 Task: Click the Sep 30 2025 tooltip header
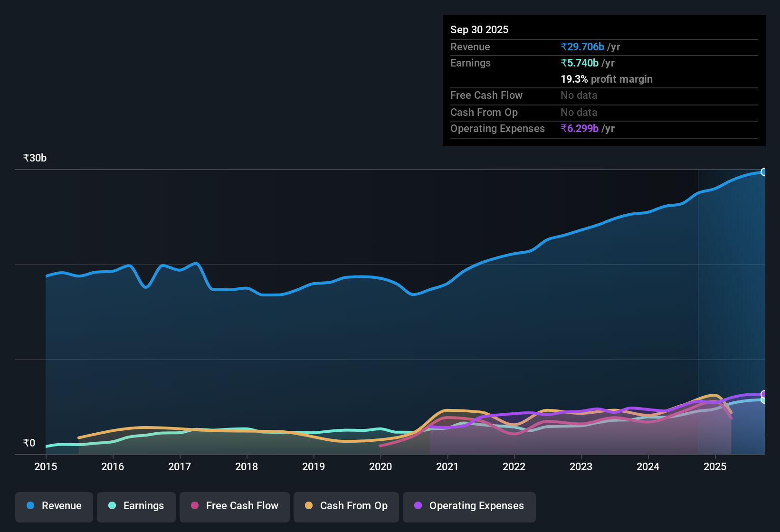point(479,29)
